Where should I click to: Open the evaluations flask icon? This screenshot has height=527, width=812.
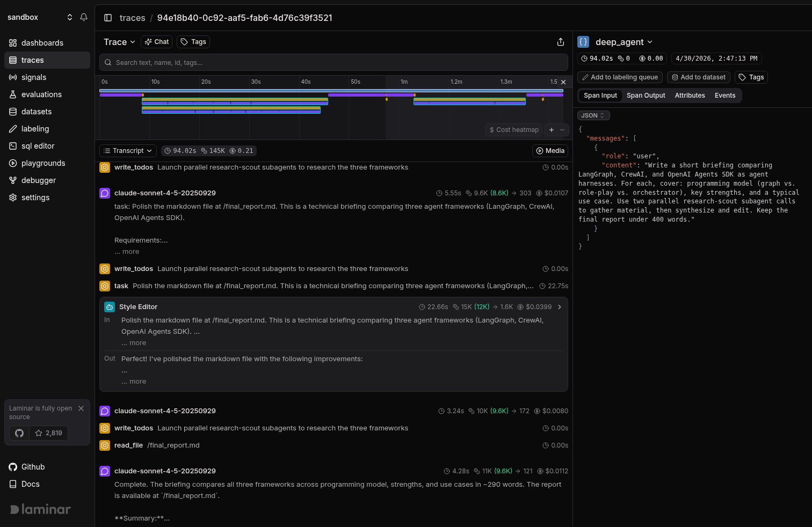click(13, 94)
